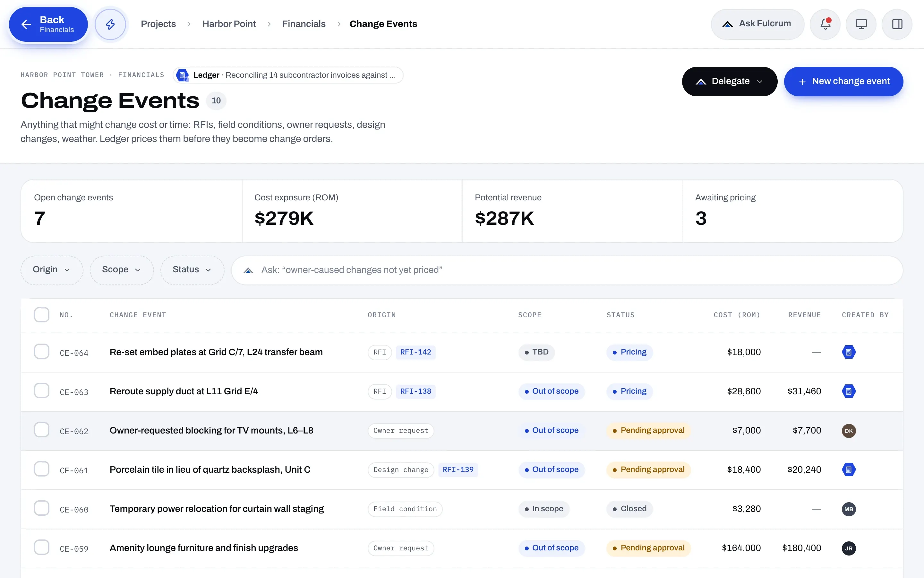Focus the Ask owner-caused changes field
Screen dimensions: 924x578
coord(567,270)
